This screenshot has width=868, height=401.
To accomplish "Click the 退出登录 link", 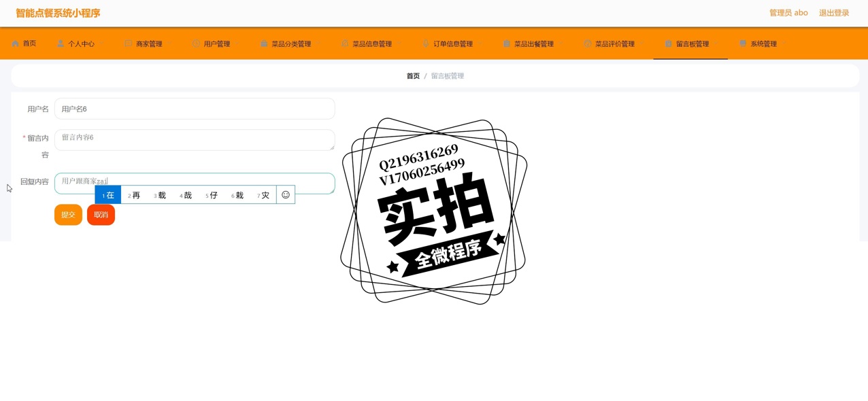I will [833, 13].
